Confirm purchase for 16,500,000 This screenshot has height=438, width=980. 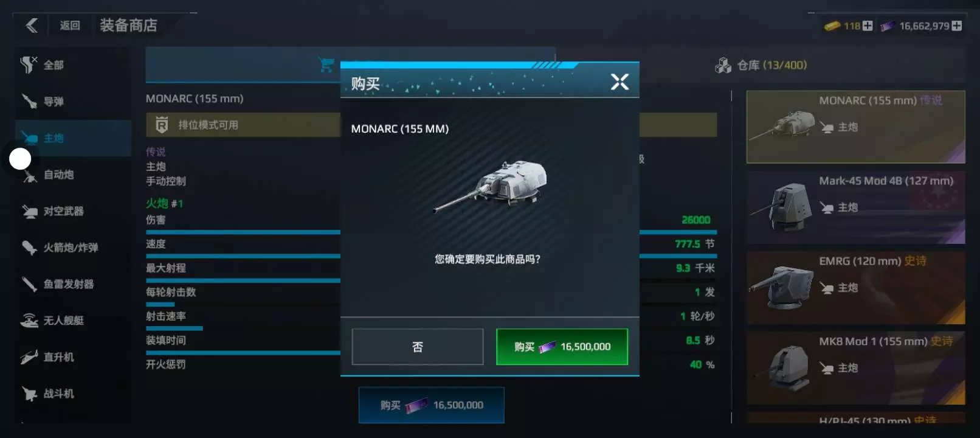[562, 347]
